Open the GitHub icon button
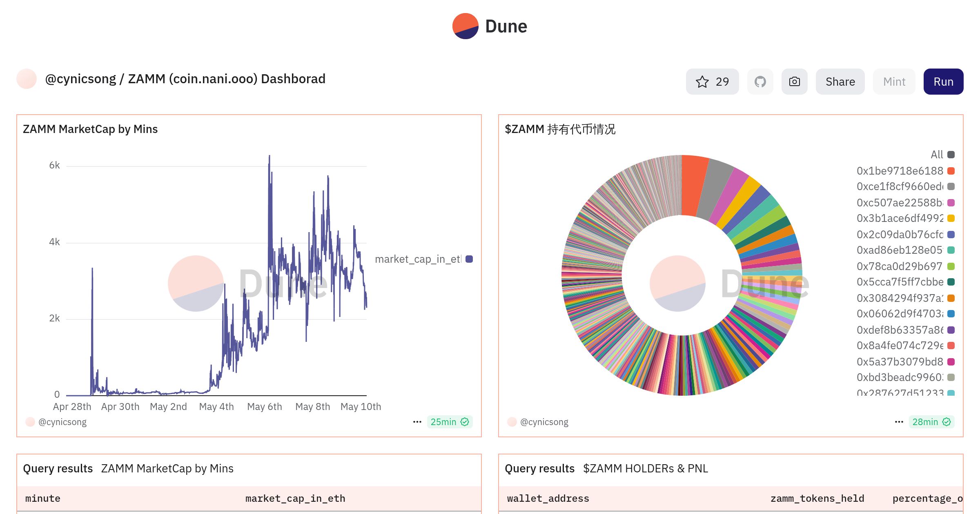980x514 pixels. pyautogui.click(x=760, y=82)
